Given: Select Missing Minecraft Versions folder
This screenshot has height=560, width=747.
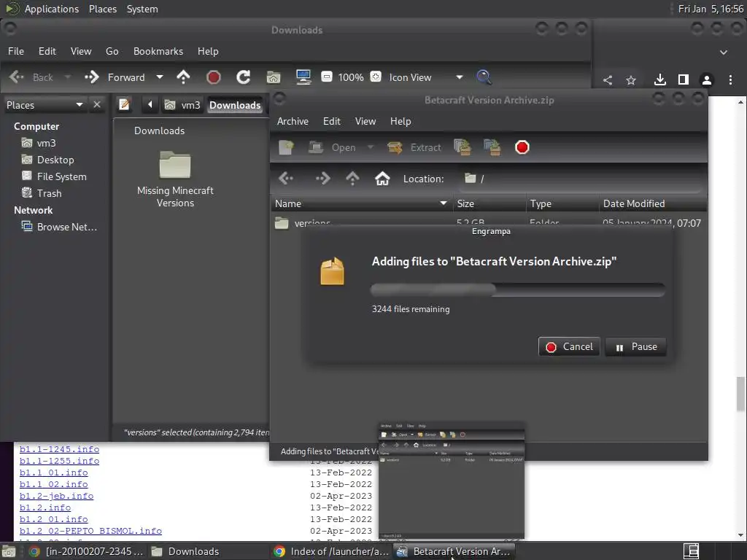Looking at the screenshot, I should click(175, 179).
